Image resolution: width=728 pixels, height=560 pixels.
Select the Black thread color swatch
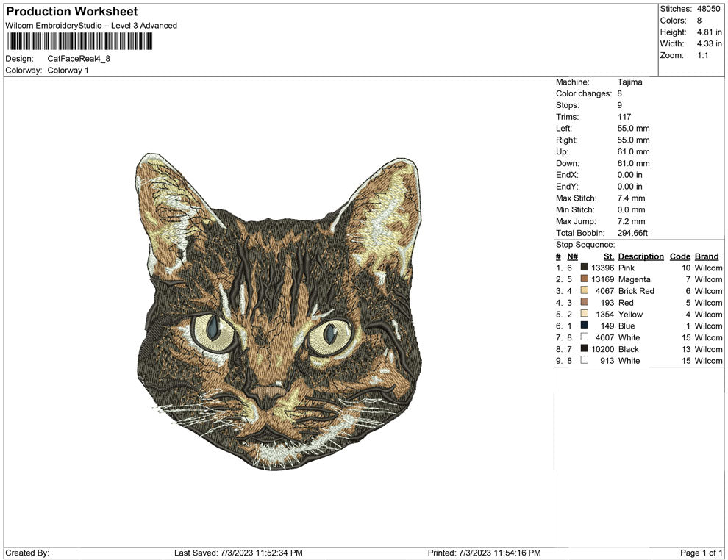tap(585, 349)
